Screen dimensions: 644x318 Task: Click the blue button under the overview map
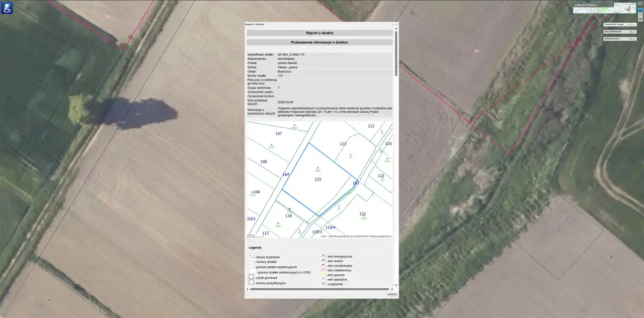(x=640, y=10)
